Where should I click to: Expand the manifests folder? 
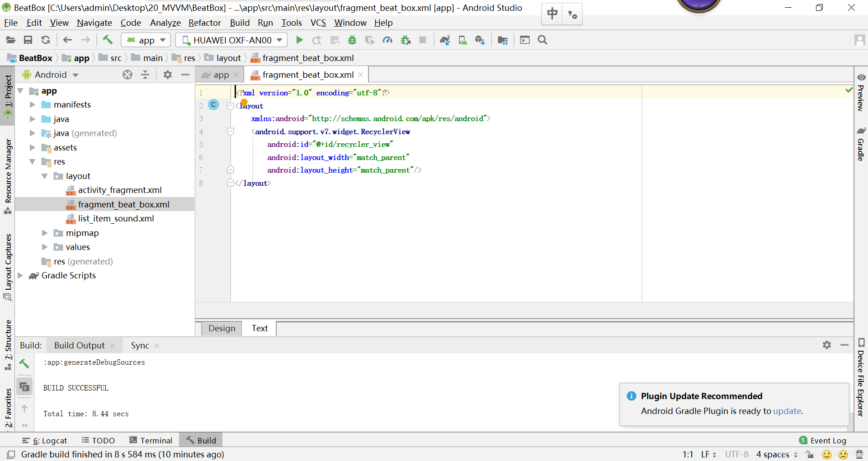click(x=32, y=105)
